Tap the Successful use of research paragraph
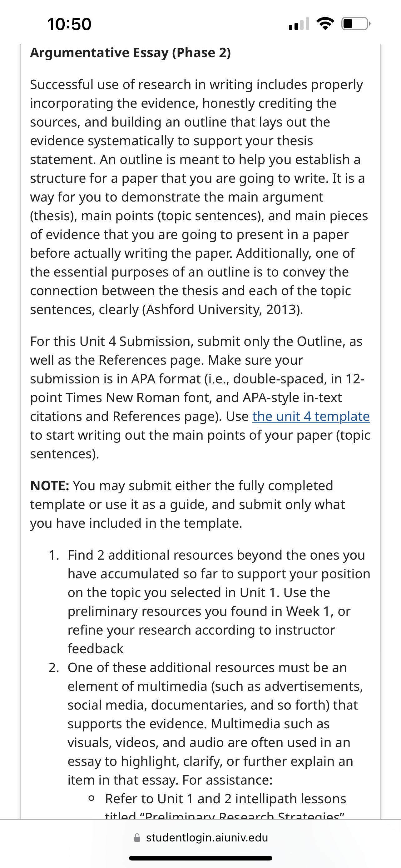This screenshot has width=401, height=868. pyautogui.click(x=199, y=197)
